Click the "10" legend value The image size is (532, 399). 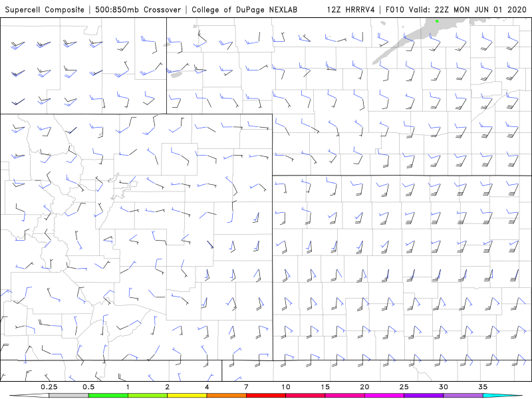[286, 387]
